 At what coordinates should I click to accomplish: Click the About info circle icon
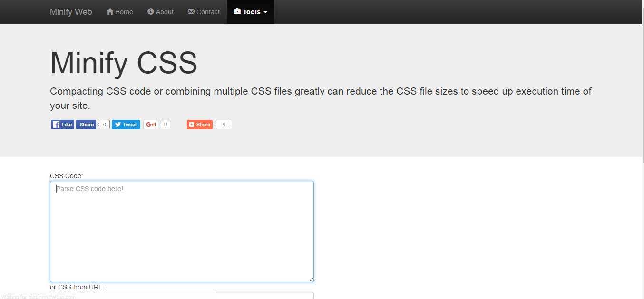[x=151, y=11]
